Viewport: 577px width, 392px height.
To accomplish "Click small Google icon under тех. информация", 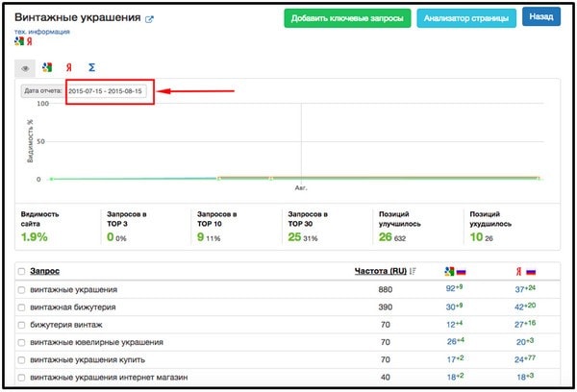I will pyautogui.click(x=18, y=42).
